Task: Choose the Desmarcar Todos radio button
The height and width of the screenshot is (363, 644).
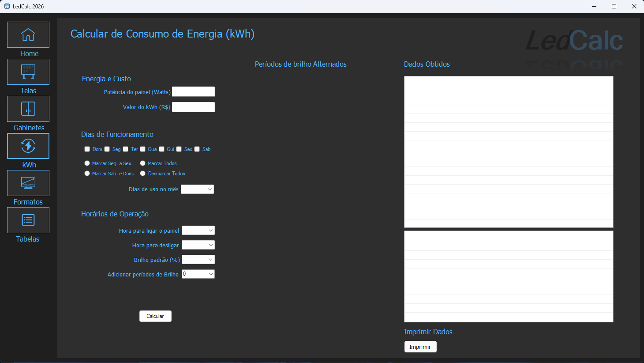Action: click(143, 174)
